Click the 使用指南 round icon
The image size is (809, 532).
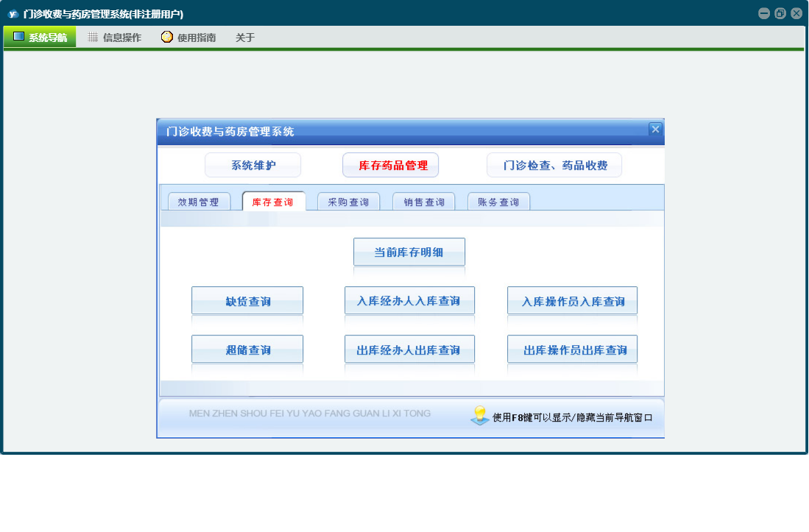(x=166, y=37)
